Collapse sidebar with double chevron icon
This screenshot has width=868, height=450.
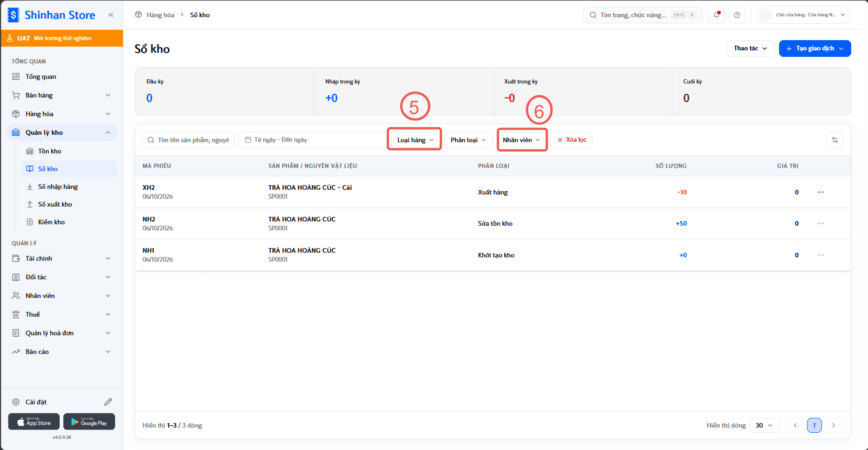pyautogui.click(x=111, y=15)
